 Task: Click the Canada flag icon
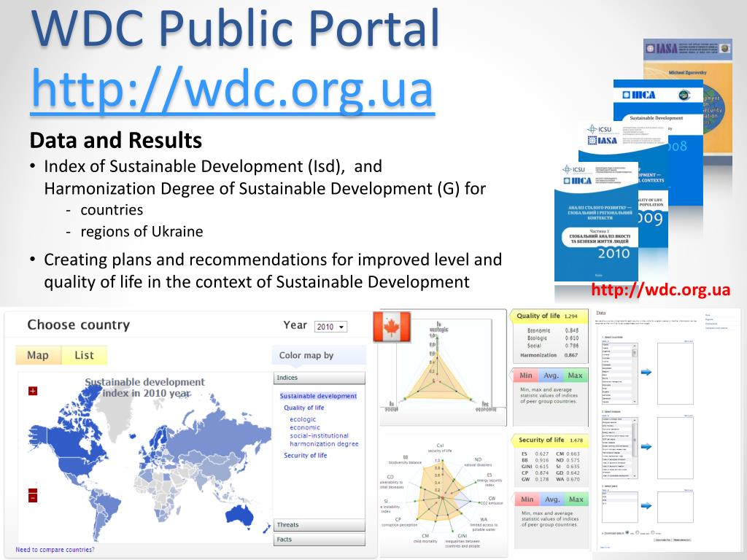coord(392,326)
